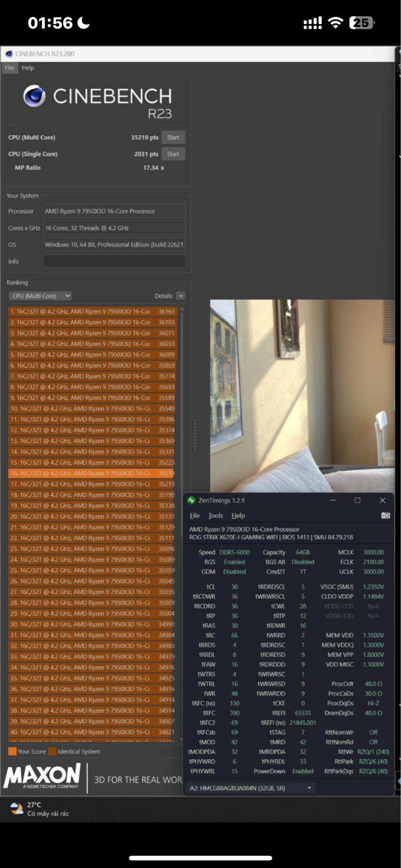
Task: Open the A2 memory module dropdown
Action: pos(251,788)
